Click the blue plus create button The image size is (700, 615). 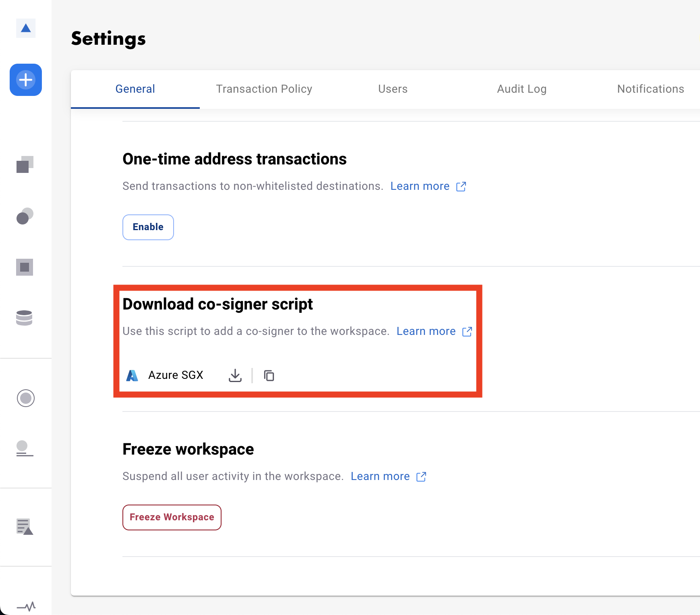tap(26, 80)
